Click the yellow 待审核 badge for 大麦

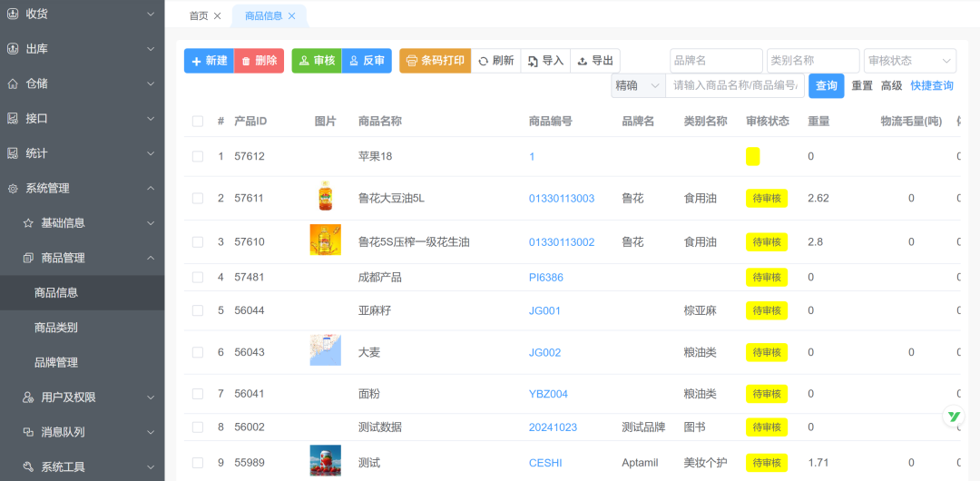point(766,352)
